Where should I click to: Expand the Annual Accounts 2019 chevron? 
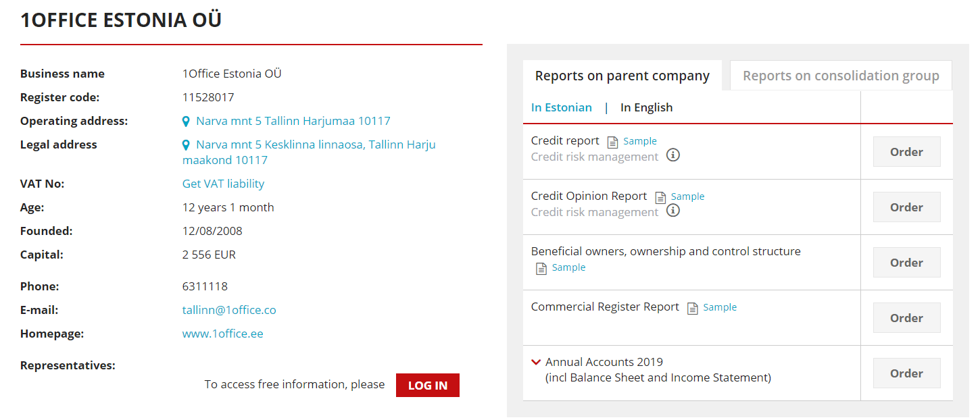[536, 362]
